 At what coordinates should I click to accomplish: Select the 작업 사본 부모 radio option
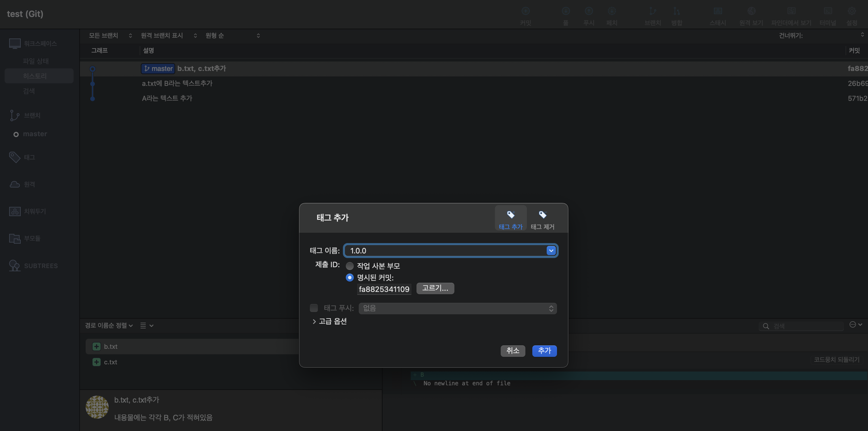click(350, 266)
